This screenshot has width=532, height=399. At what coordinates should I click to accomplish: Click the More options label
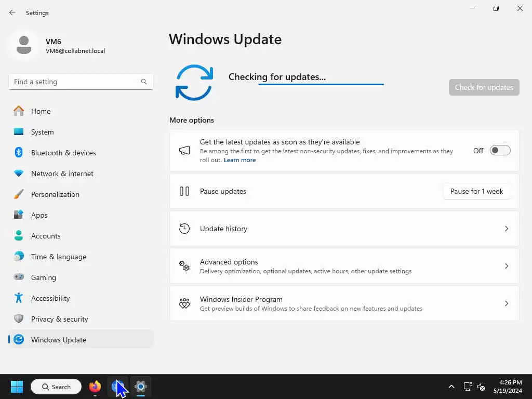192,120
